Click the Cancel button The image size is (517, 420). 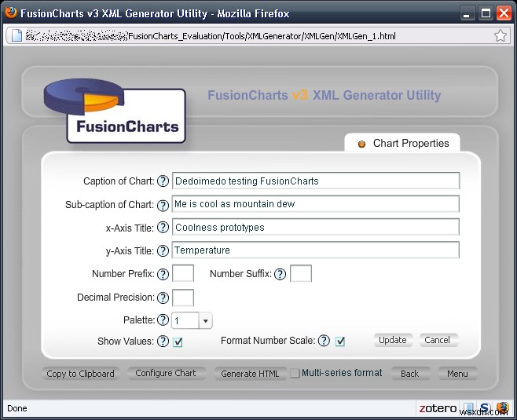(437, 340)
